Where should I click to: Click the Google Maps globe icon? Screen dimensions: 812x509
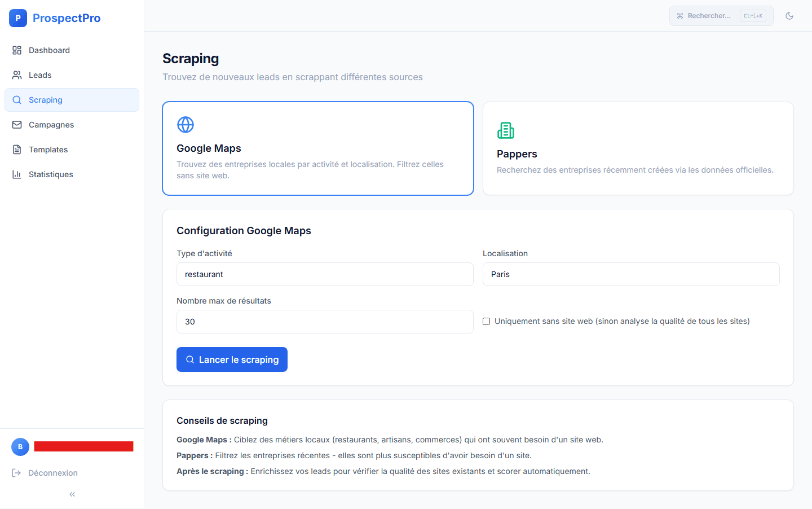pyautogui.click(x=186, y=125)
